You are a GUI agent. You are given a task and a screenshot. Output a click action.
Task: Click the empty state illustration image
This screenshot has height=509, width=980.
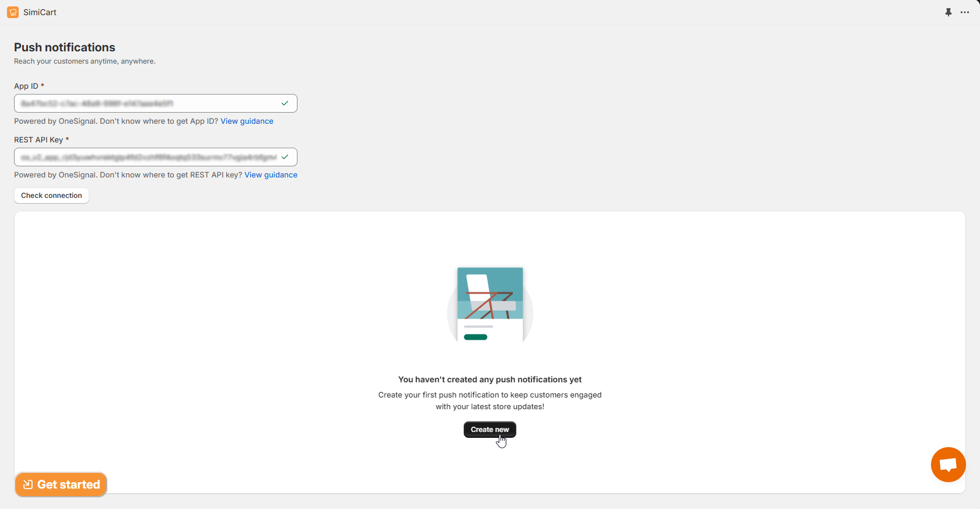tap(490, 305)
